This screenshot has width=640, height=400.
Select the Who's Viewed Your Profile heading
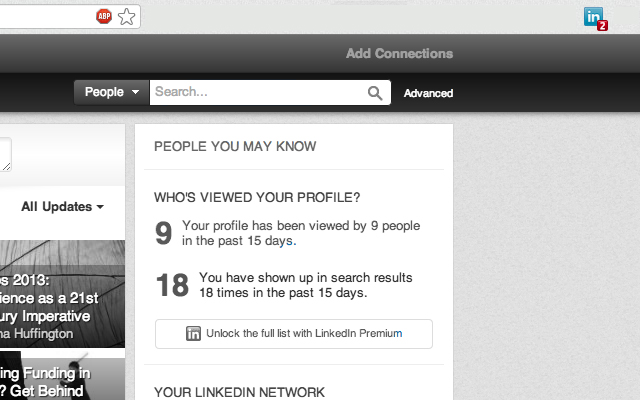coord(257,197)
